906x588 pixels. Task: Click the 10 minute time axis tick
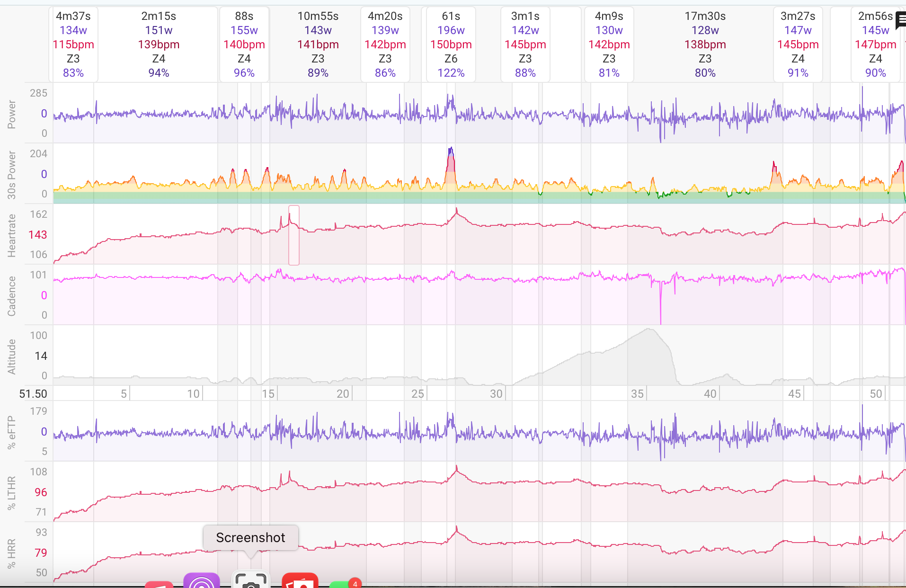tap(193, 394)
